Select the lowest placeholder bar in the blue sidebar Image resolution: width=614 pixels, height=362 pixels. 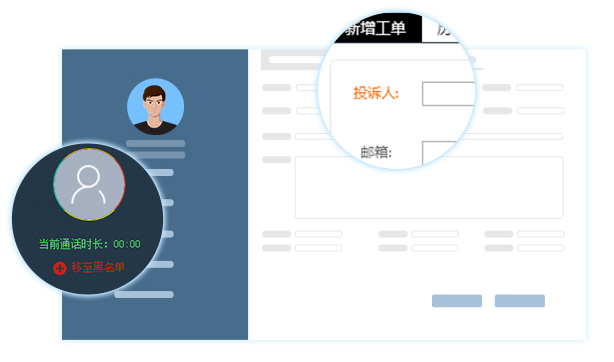(x=144, y=295)
